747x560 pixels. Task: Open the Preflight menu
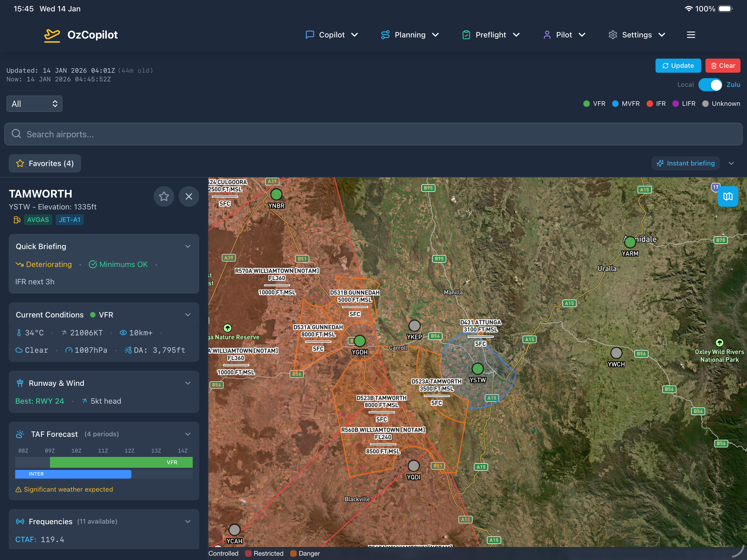[x=491, y=35]
